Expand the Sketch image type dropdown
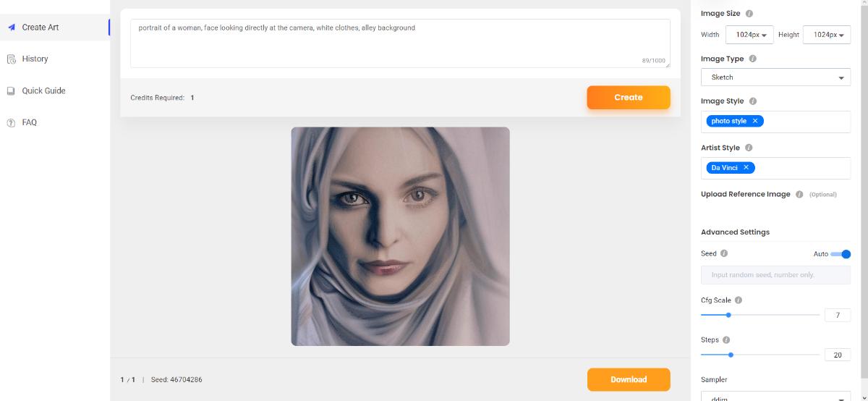 click(x=775, y=77)
